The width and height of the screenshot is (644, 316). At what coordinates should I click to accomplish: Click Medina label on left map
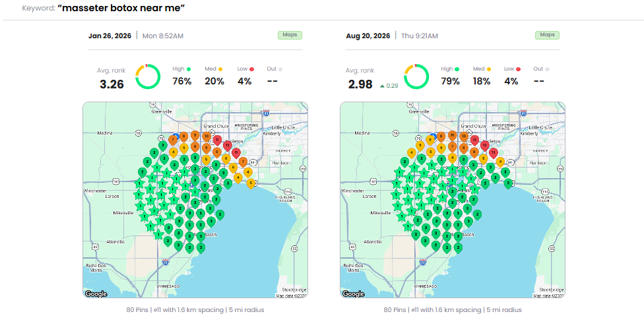pyautogui.click(x=105, y=133)
